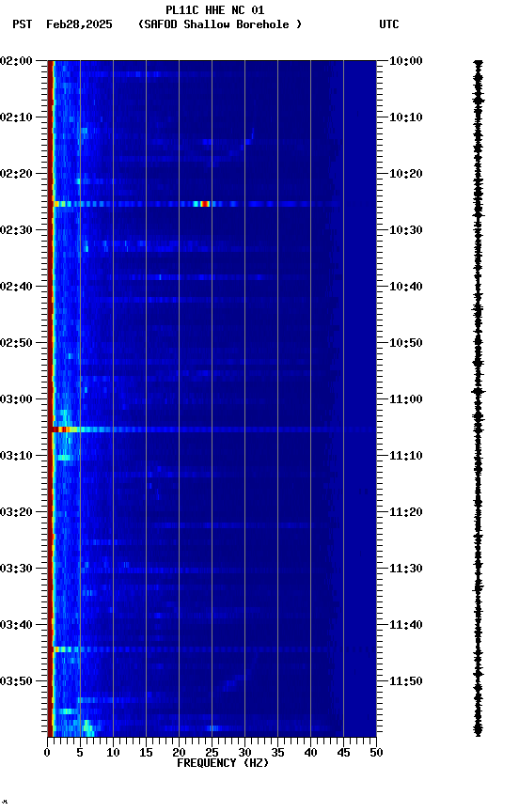Click the 03:00 PST time label

pos(16,399)
